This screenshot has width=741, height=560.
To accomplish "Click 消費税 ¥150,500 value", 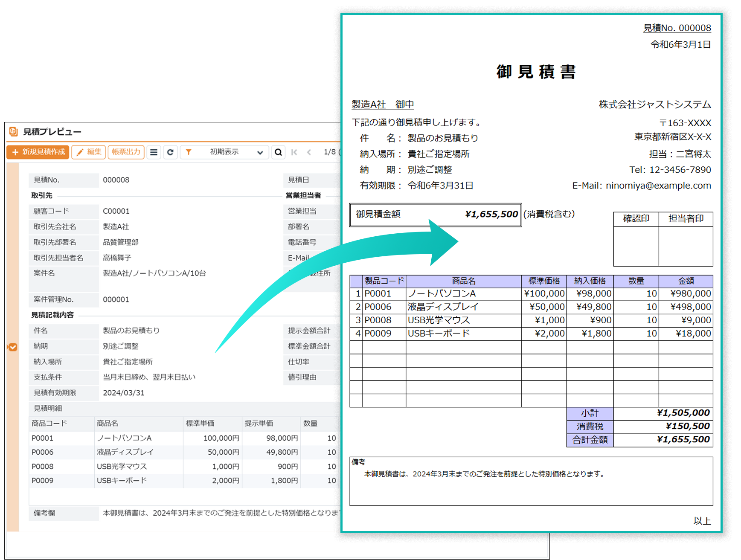I will tap(688, 426).
